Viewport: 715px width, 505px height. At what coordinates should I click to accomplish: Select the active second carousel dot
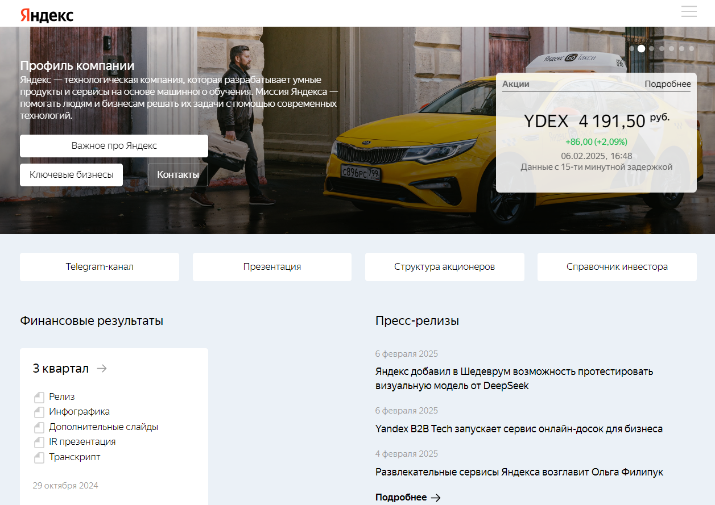tap(641, 48)
